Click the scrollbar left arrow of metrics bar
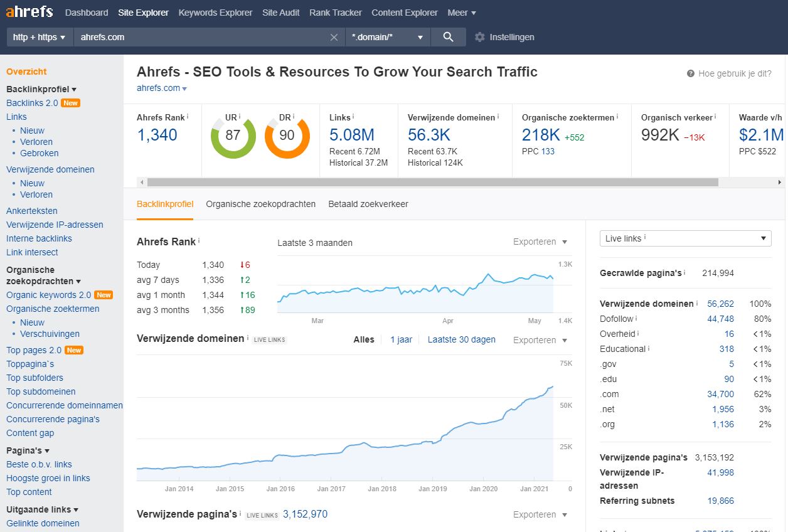The width and height of the screenshot is (788, 532). [142, 182]
